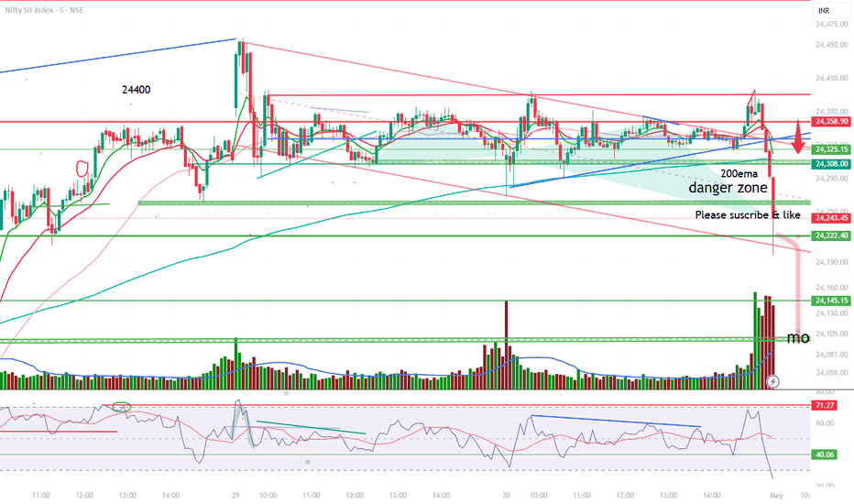
Task: Click the red 24,243.45 price label
Action: pos(831,218)
